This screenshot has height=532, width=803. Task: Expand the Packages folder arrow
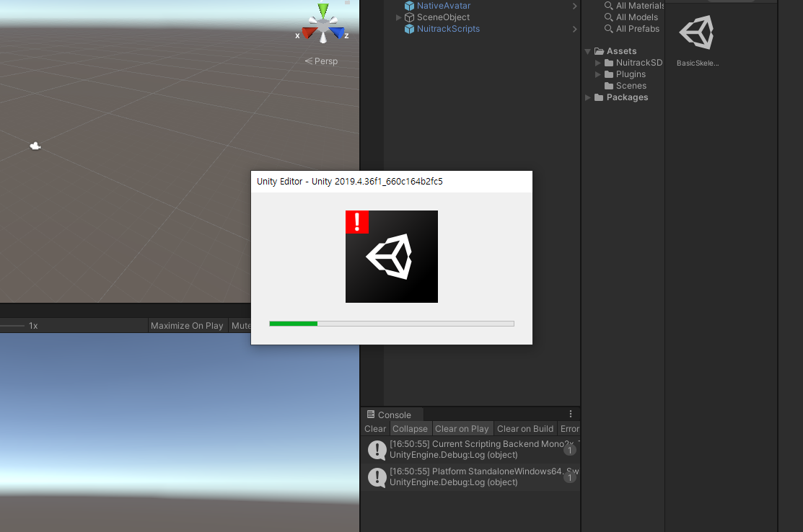(587, 97)
